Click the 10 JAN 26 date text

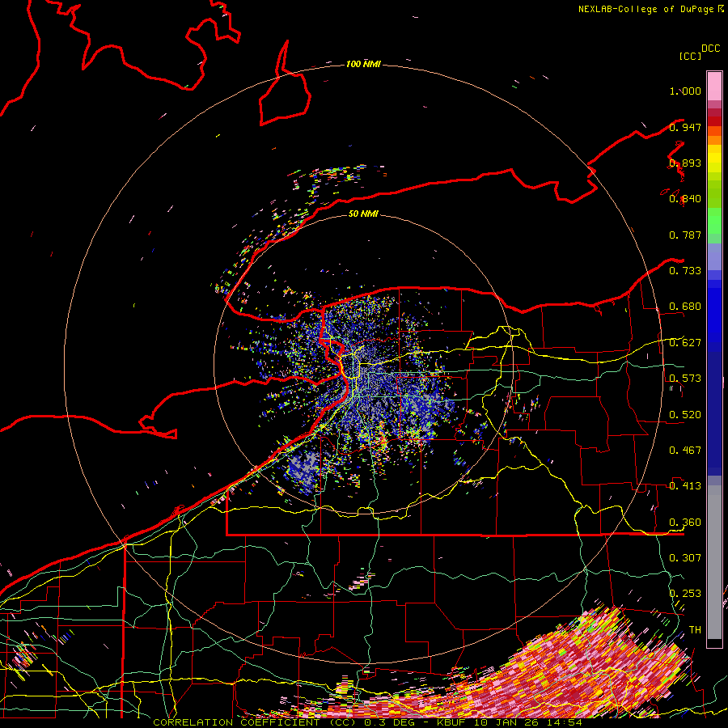[508, 722]
